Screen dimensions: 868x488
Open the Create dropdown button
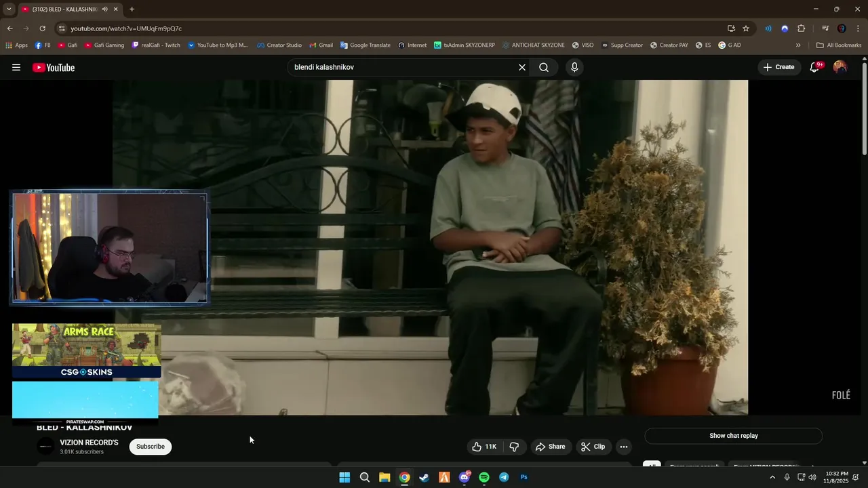(x=778, y=67)
